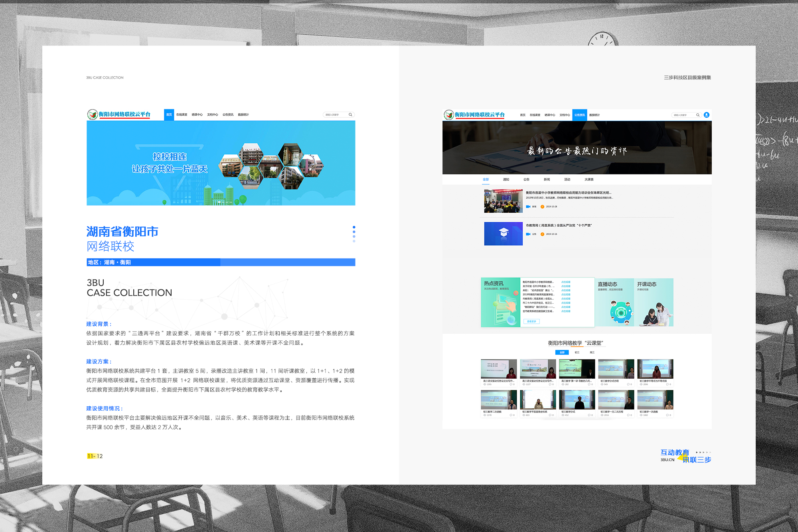Open first 高三语文驱动任务议论文写作 video, 1395 views
The height and width of the screenshot is (532, 798).
pos(499,369)
